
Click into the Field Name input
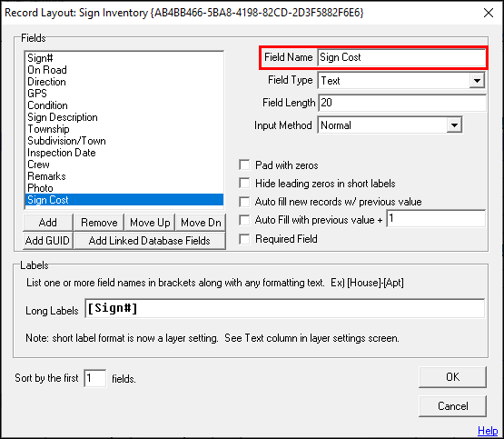pos(401,57)
